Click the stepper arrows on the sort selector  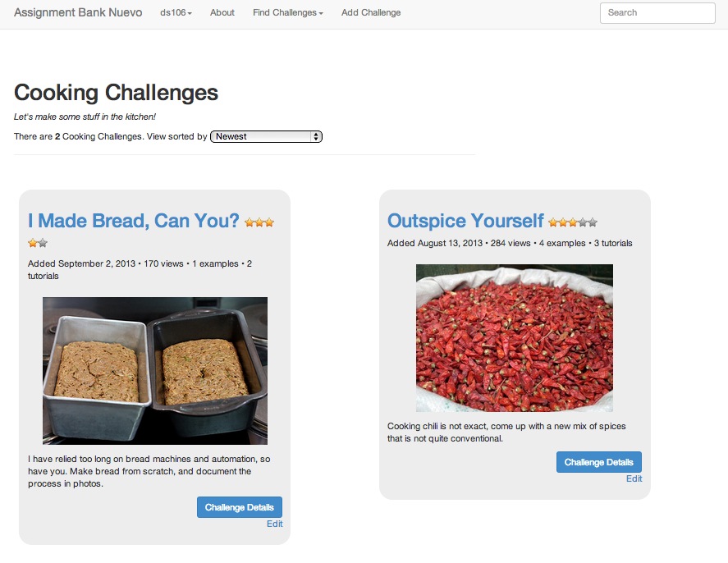pos(316,136)
